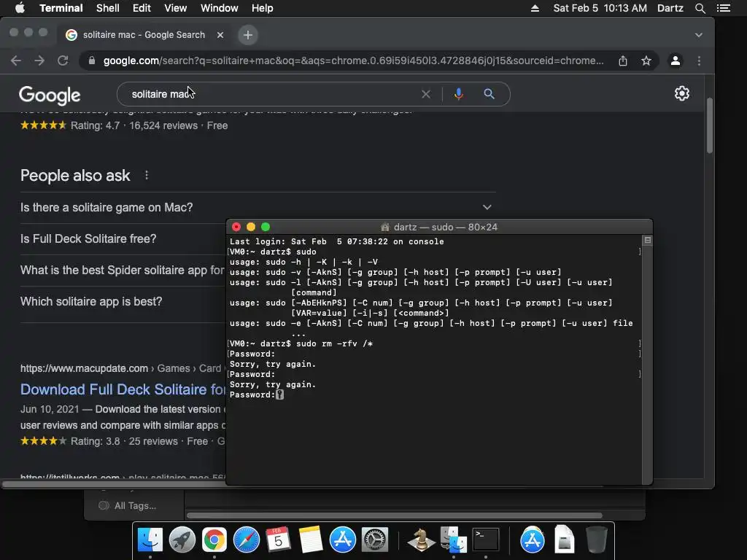Open System Preferences from the Dock

click(374, 540)
